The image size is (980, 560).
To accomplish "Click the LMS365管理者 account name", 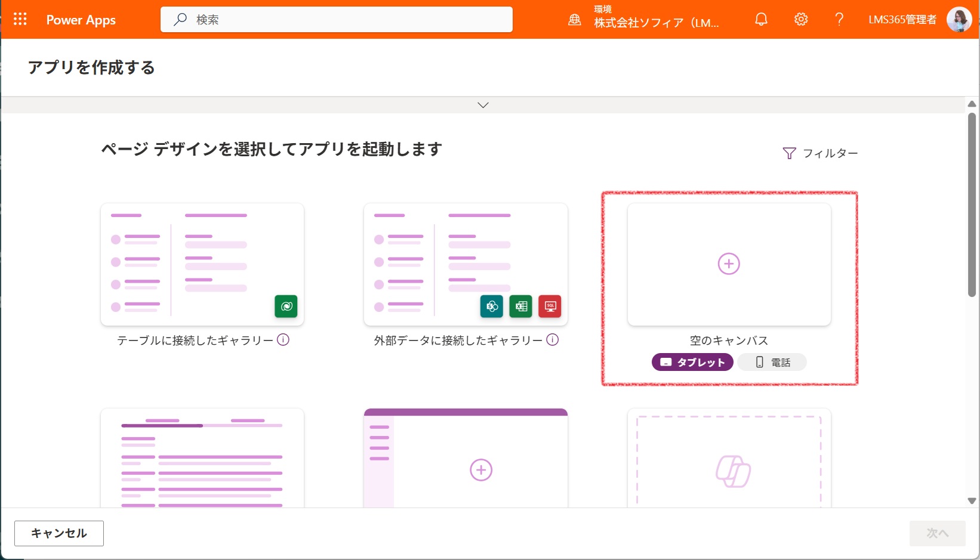I will (x=902, y=20).
